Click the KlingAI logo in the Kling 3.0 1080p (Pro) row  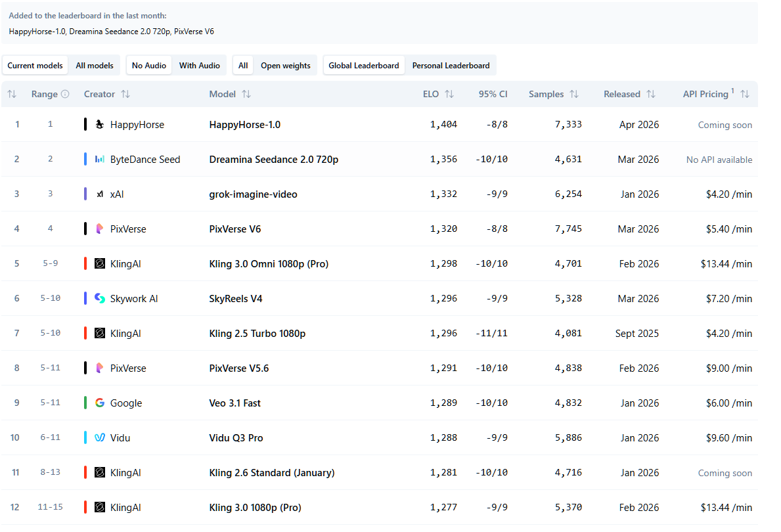click(x=100, y=507)
